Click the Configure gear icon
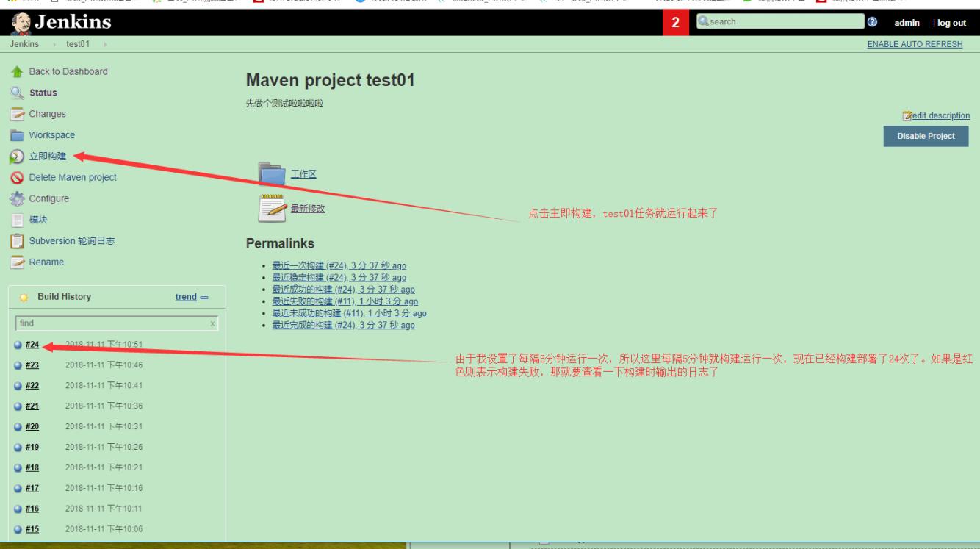The height and width of the screenshot is (549, 980). (16, 199)
